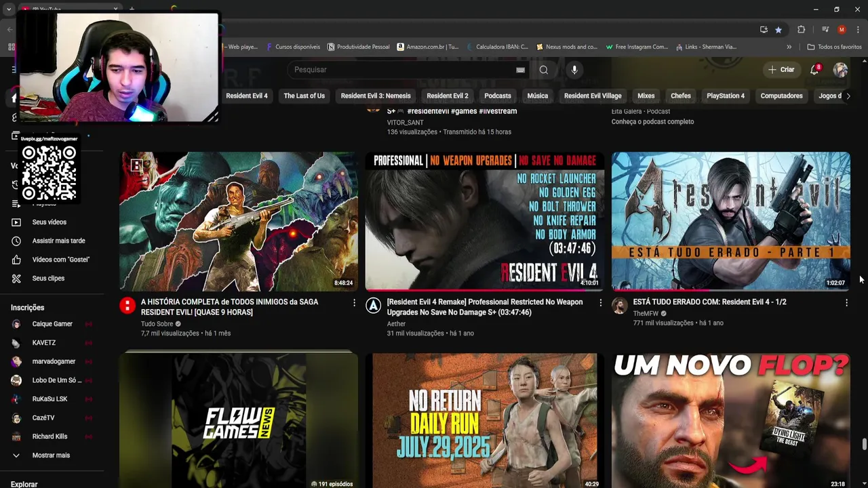Viewport: 868px width, 488px height.
Task: Expand subscriptions with Mostrar mais
Action: click(52, 455)
